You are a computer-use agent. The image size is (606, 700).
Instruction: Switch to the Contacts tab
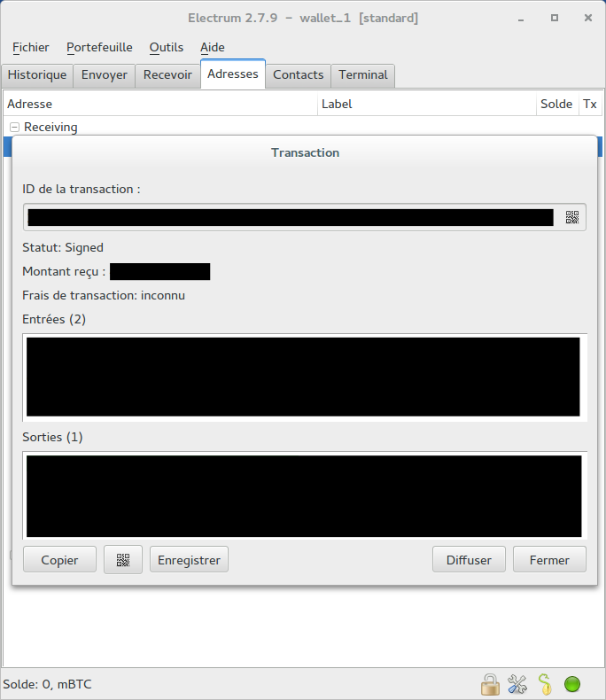298,75
